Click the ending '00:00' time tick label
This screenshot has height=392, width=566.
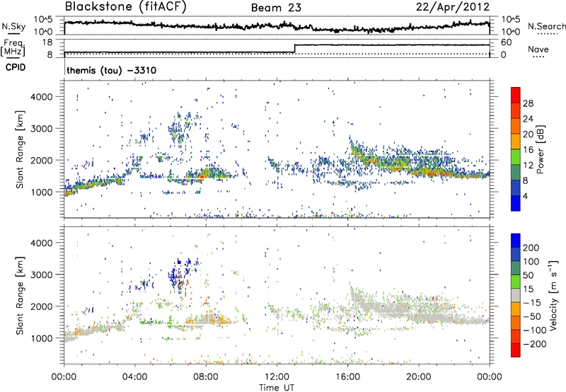click(490, 377)
